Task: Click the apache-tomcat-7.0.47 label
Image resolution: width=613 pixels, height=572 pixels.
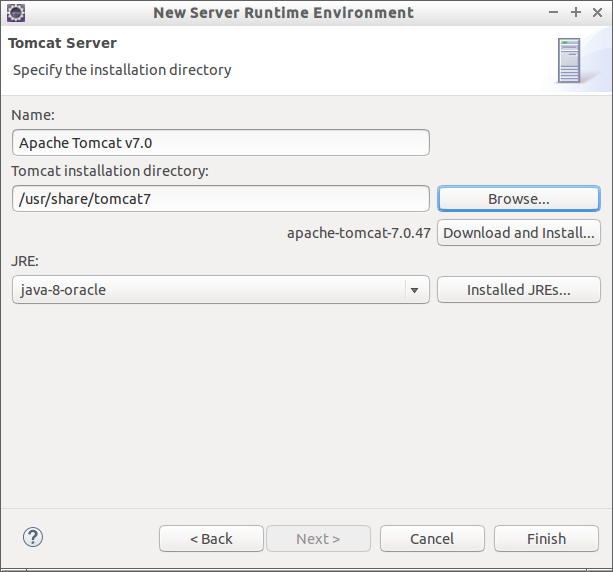Action: 359,233
